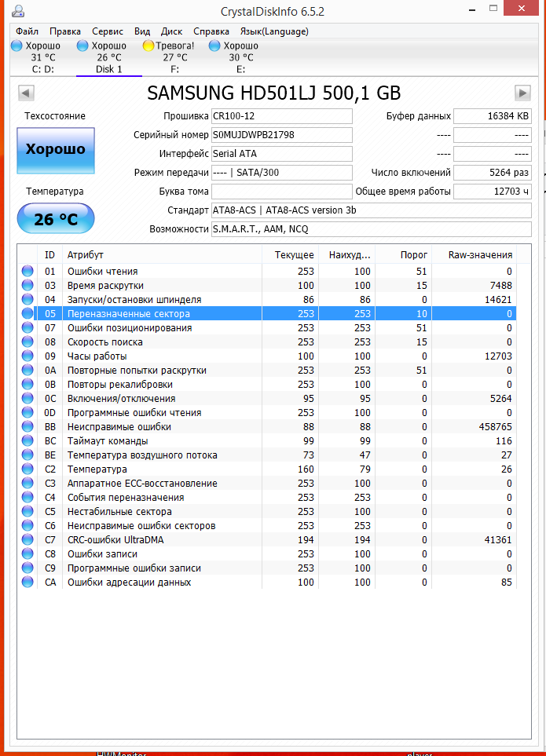Viewport: 546px width, 756px height.
Task: Click the Общее время работы 12703 ч field
Action: point(493,192)
